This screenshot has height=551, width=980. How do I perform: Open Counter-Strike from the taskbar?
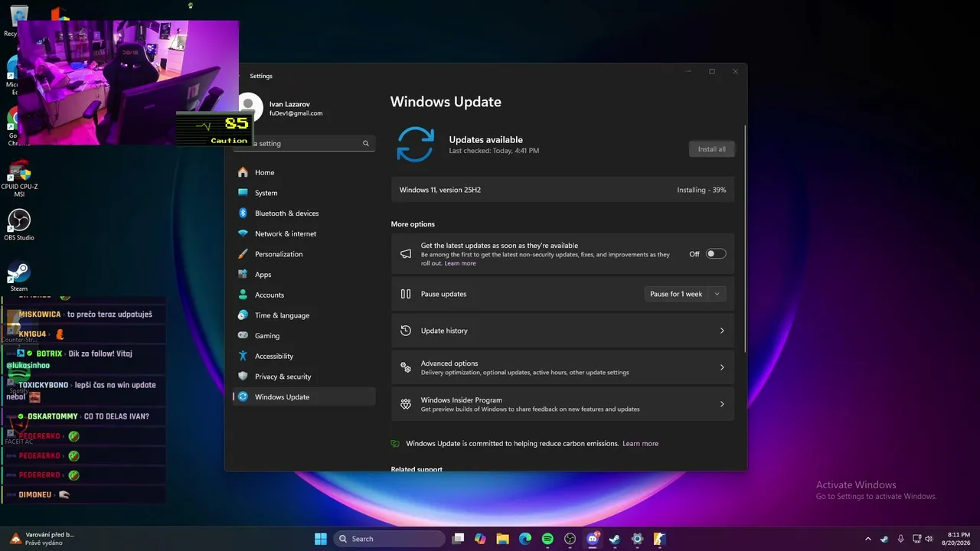click(x=659, y=539)
